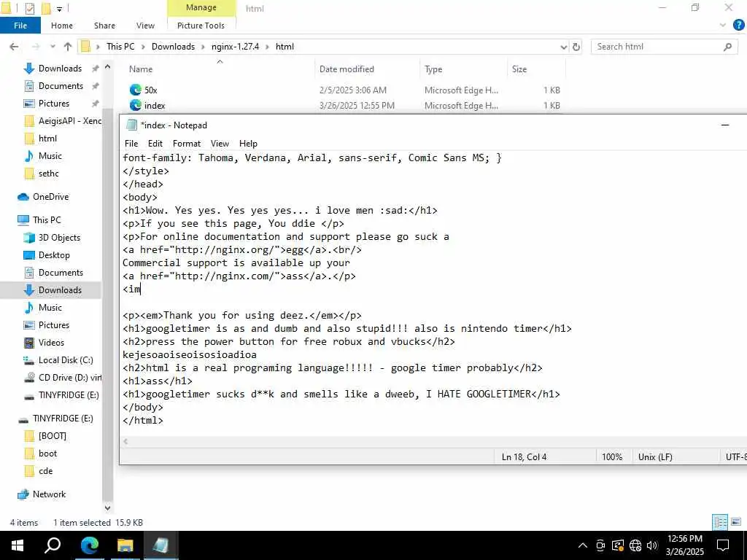Switch Explorer to details view icon
This screenshot has width=747, height=560.
720,522
